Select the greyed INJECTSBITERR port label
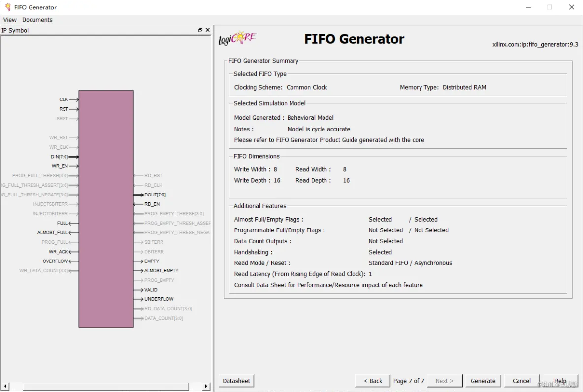Screen dimensions: 583x392 [51, 204]
